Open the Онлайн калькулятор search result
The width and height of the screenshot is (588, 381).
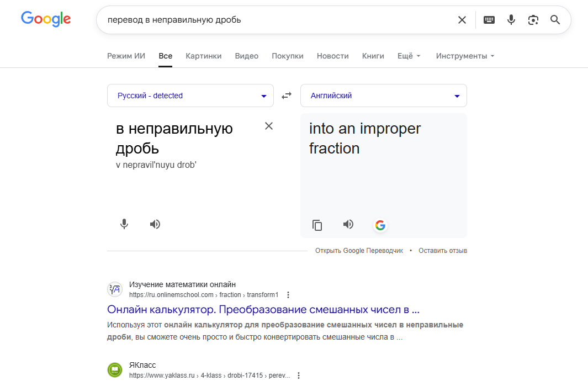[263, 309]
